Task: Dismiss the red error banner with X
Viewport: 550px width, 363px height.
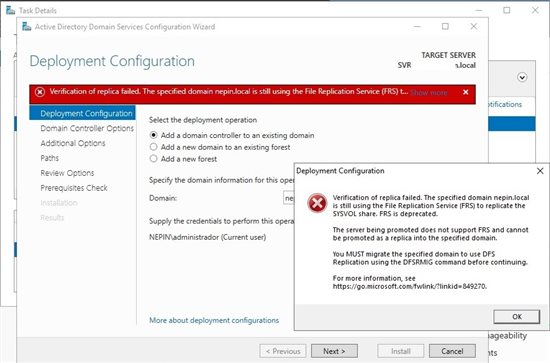Action: pyautogui.click(x=465, y=92)
